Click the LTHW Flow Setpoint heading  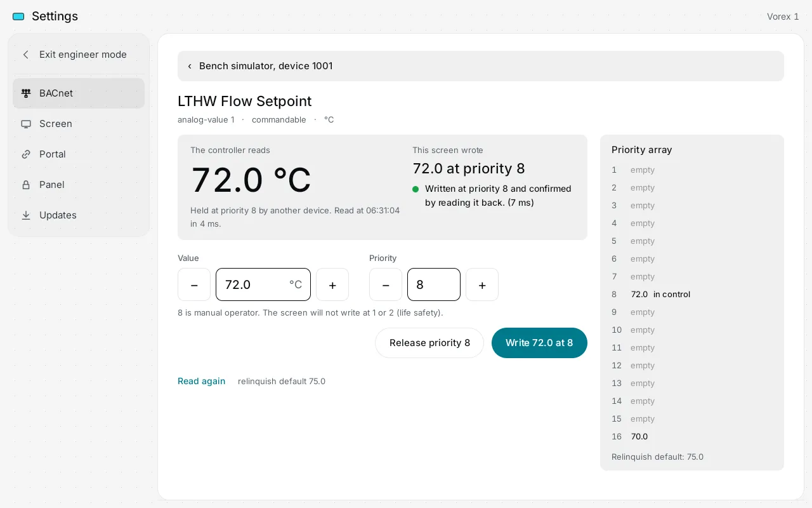[244, 101]
